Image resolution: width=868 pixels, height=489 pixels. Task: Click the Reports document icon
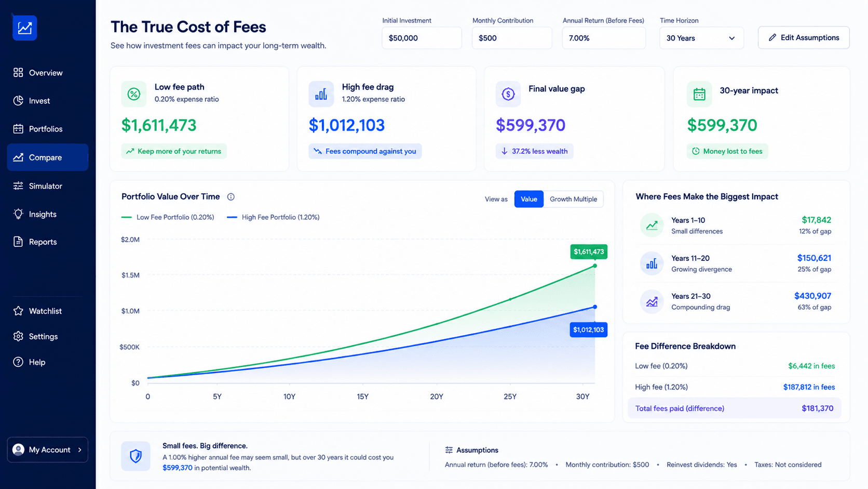tap(18, 242)
